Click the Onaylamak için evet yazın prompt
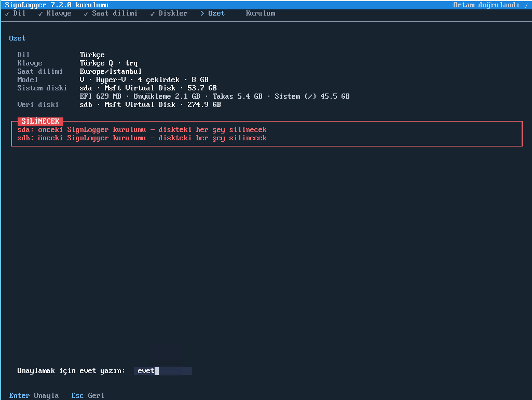 pos(71,371)
